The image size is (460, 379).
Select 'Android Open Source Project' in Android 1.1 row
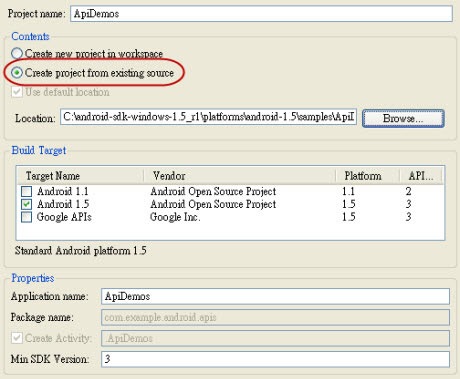point(213,191)
